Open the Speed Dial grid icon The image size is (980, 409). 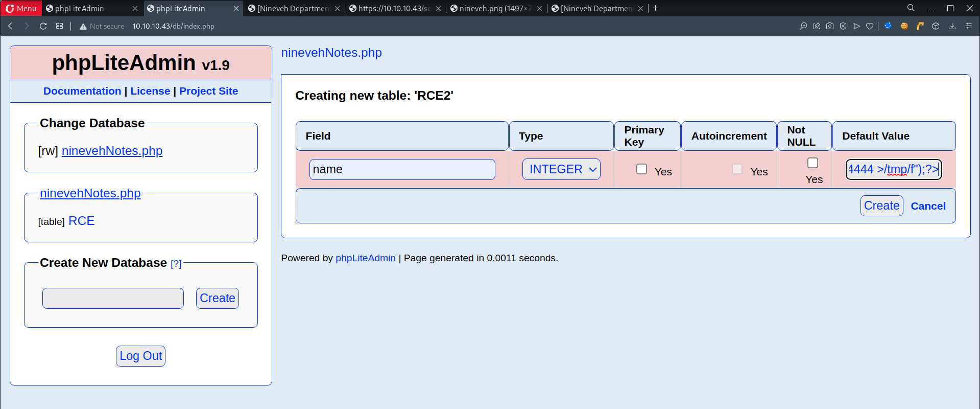click(60, 26)
